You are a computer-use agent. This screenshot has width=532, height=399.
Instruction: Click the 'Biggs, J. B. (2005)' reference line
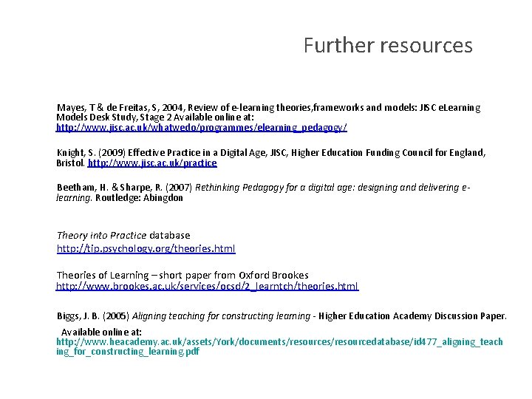point(282,316)
